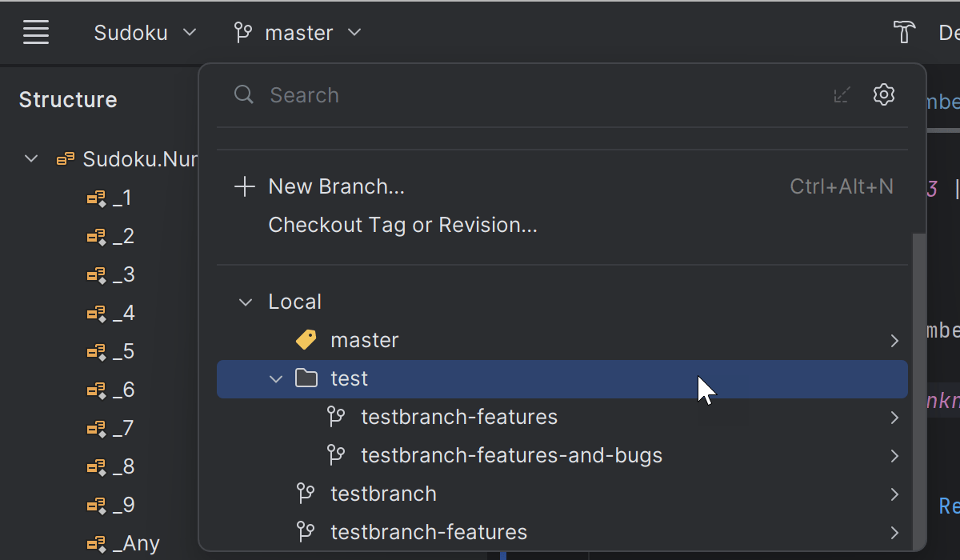Open the master branch dropdown
The width and height of the screenshot is (960, 560).
click(x=298, y=33)
